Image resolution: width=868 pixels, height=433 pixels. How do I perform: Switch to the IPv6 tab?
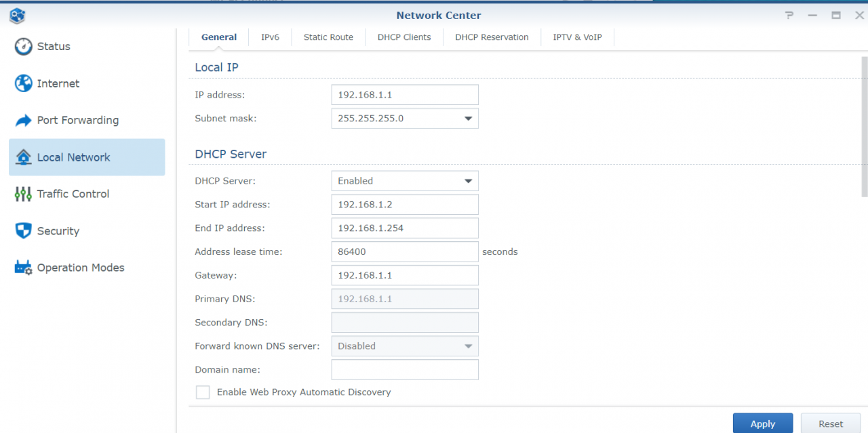270,37
